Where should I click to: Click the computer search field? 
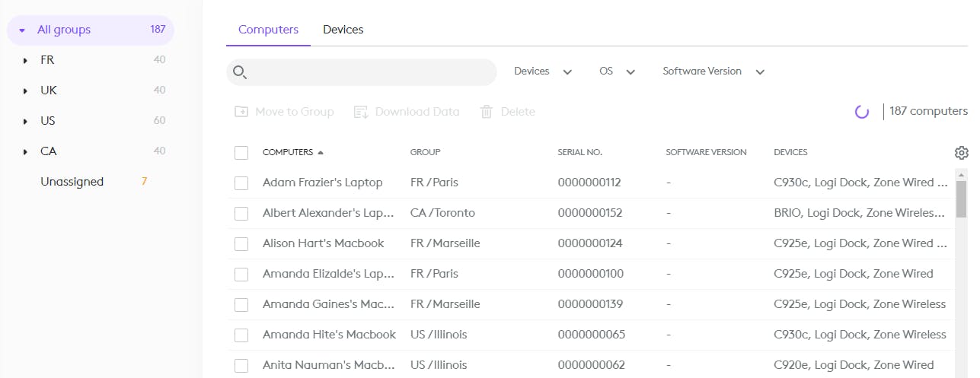[x=372, y=72]
